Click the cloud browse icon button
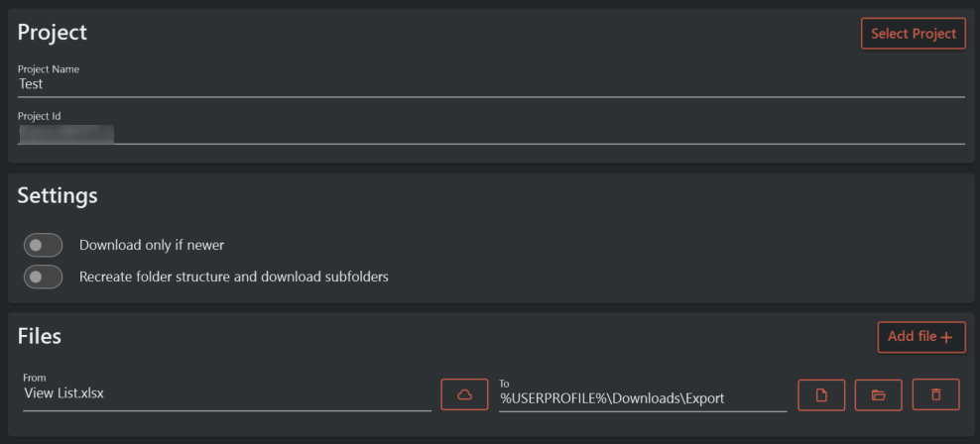This screenshot has height=444, width=980. 464,394
